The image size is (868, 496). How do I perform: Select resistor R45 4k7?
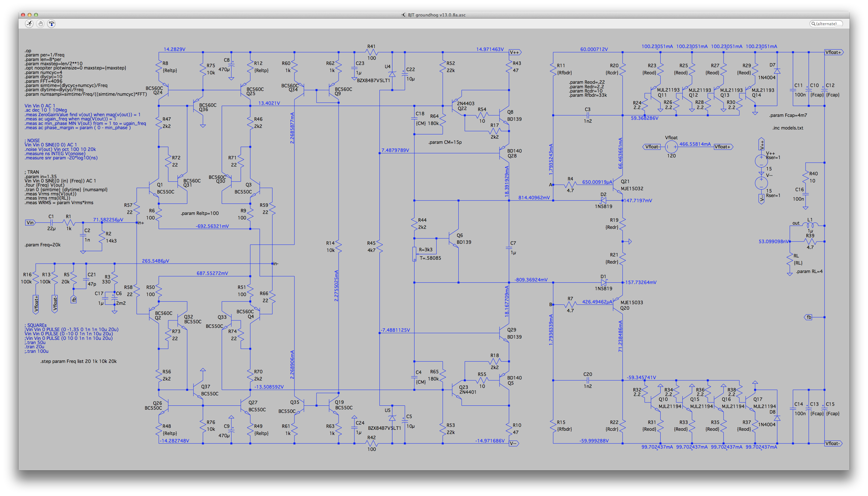pos(379,247)
